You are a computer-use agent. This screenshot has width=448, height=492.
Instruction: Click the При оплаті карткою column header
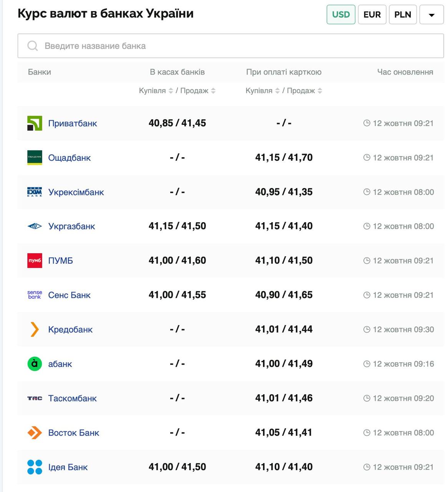pos(284,72)
